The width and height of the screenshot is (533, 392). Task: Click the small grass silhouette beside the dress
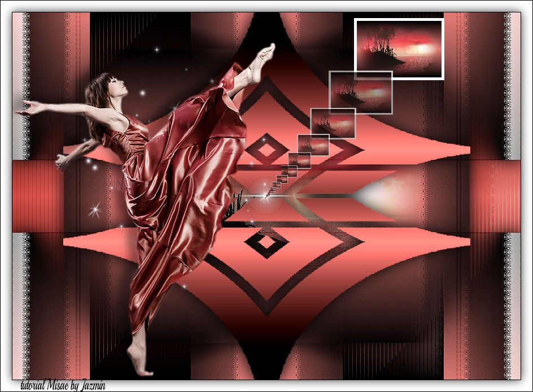click(x=235, y=204)
